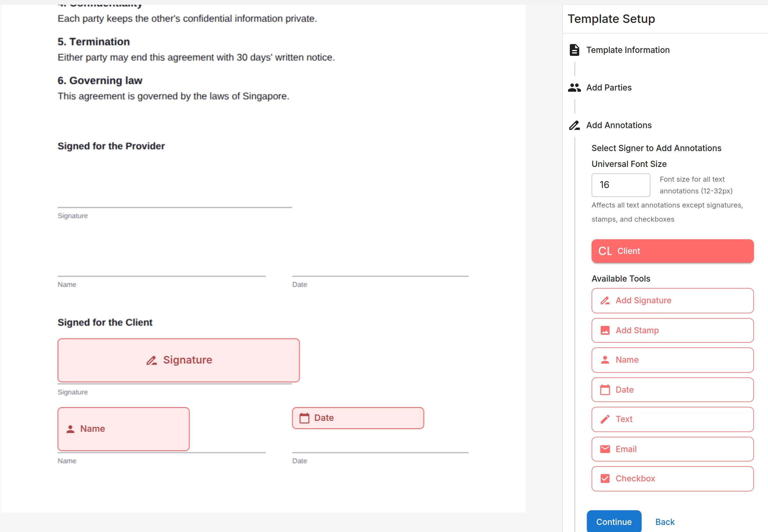Focus the Universal Font Size input

point(621,185)
